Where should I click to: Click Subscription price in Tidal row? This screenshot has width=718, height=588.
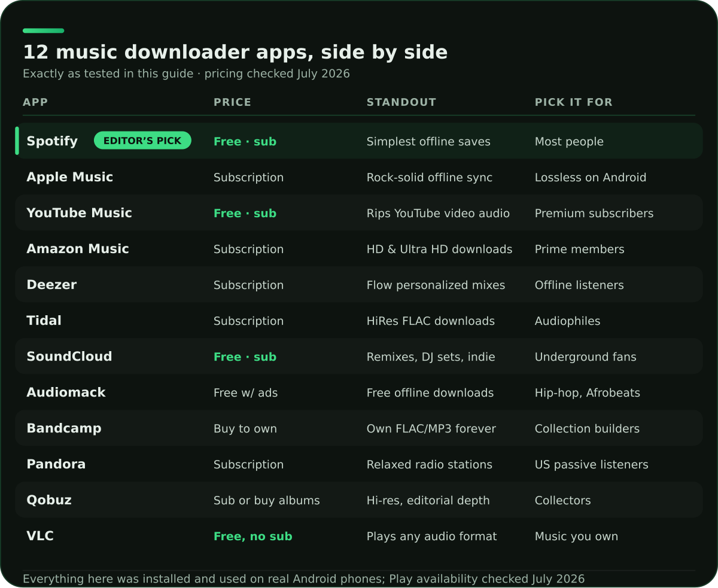tap(248, 321)
